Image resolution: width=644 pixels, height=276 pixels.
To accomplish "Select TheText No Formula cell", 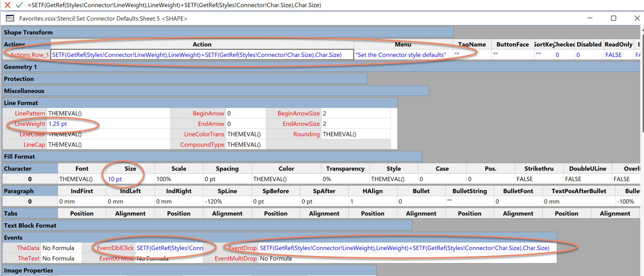I will point(61,258).
